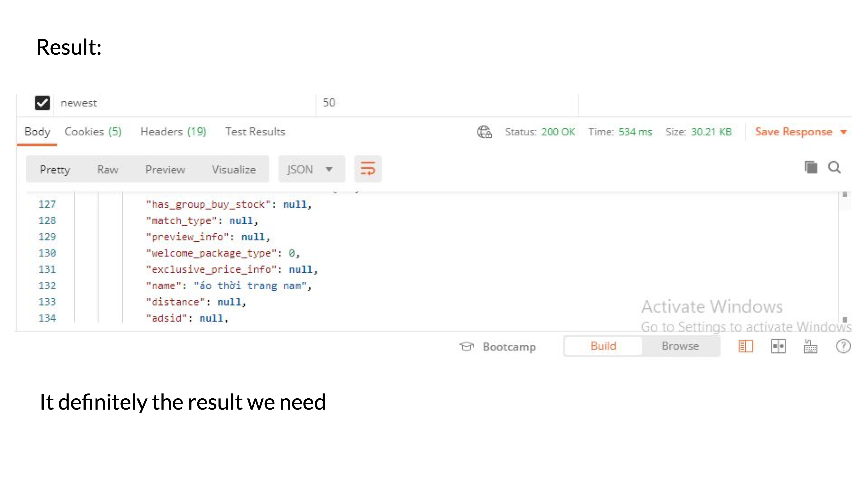This screenshot has width=868, height=488.
Task: Open the Headers (19) tab
Action: click(x=173, y=132)
